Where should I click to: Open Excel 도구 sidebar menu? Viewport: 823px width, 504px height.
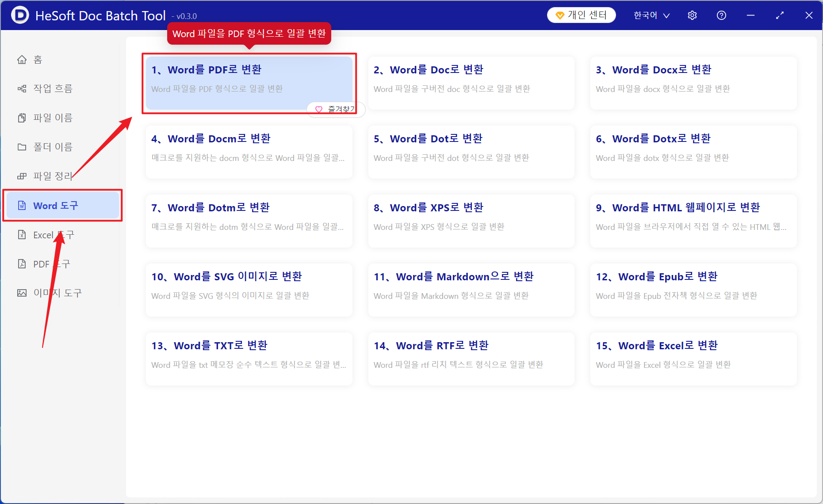pyautogui.click(x=63, y=235)
